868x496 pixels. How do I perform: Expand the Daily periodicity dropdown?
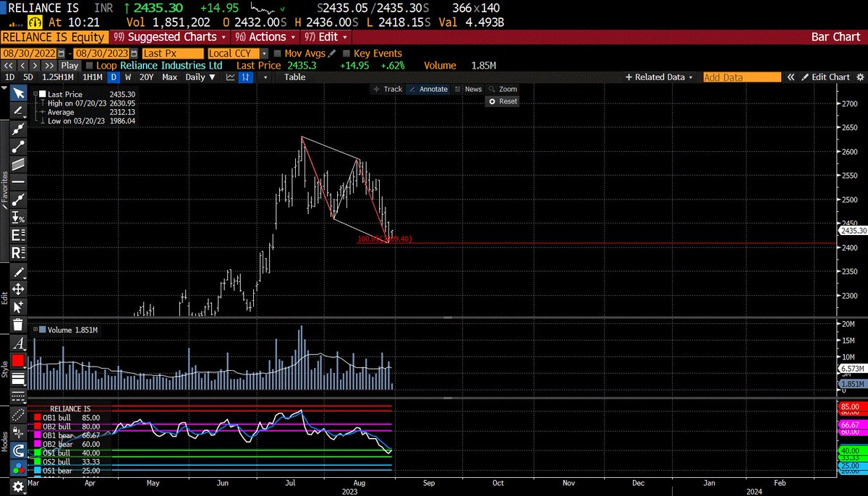(x=200, y=77)
